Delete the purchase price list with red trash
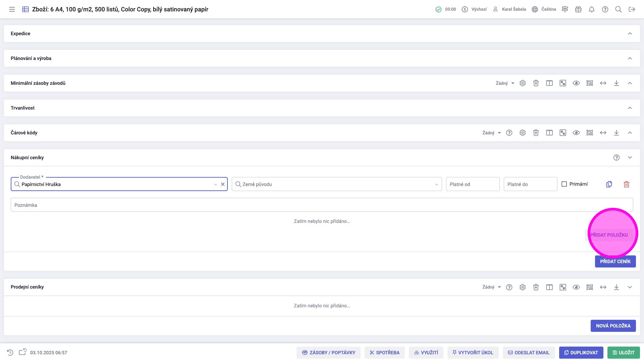 click(x=627, y=184)
